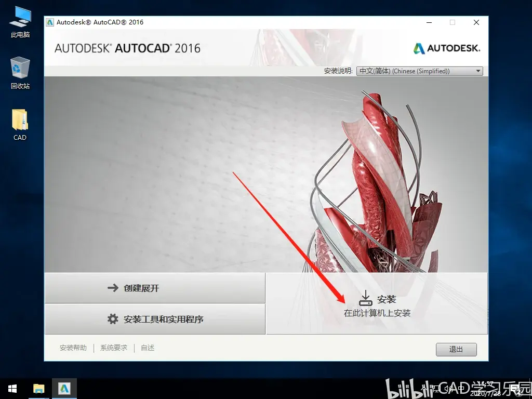Open File Explorer from the taskbar

click(x=38, y=389)
